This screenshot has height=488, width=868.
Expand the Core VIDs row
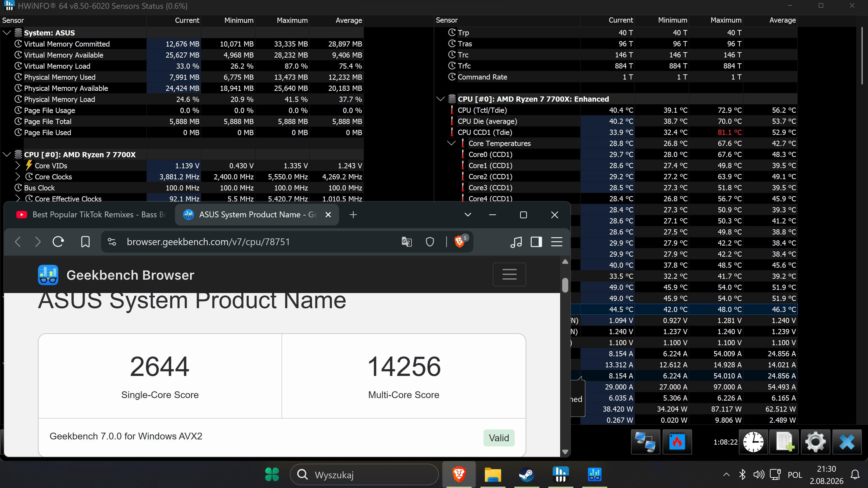pyautogui.click(x=18, y=166)
